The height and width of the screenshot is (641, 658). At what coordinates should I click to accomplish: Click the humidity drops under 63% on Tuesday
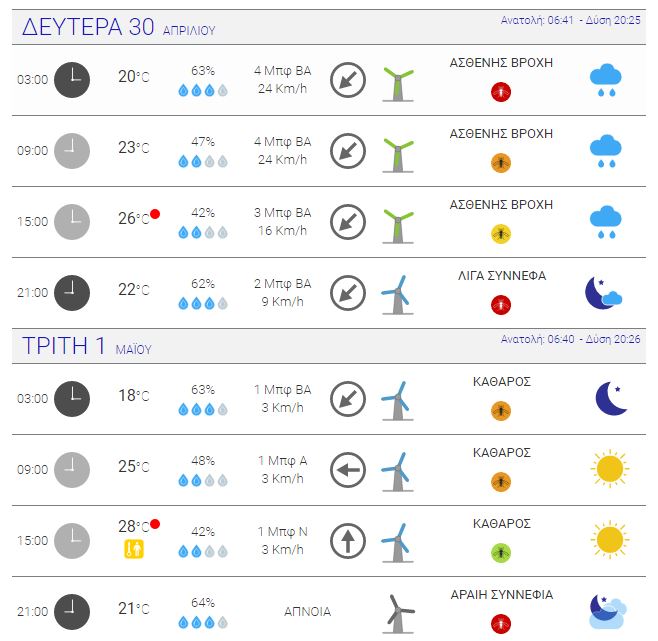point(203,409)
